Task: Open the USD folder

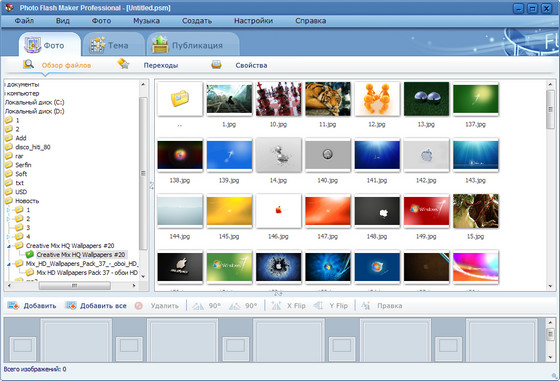Action: (x=21, y=192)
